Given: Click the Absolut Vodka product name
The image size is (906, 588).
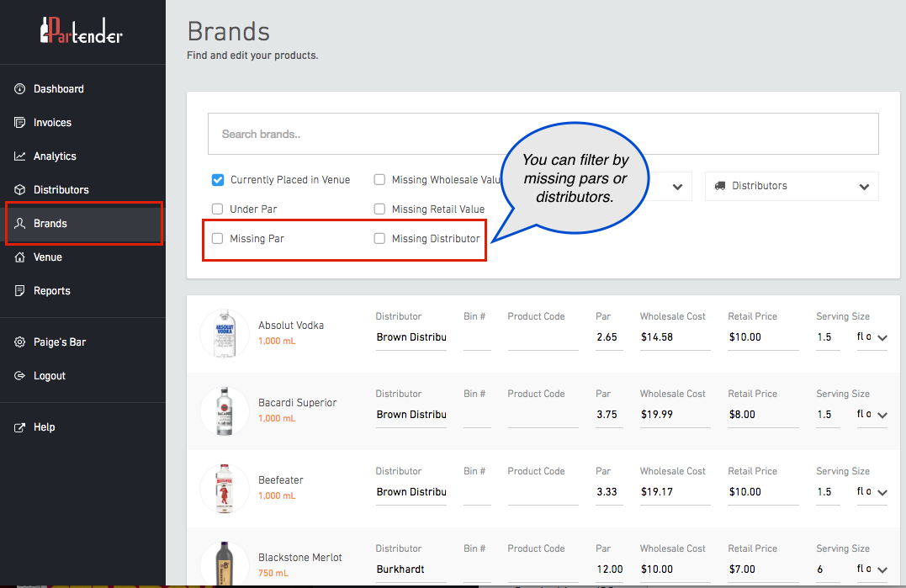Looking at the screenshot, I should [x=290, y=326].
